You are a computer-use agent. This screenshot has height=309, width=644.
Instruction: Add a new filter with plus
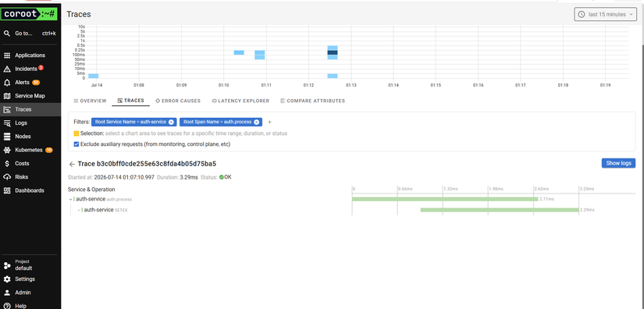pyautogui.click(x=269, y=123)
